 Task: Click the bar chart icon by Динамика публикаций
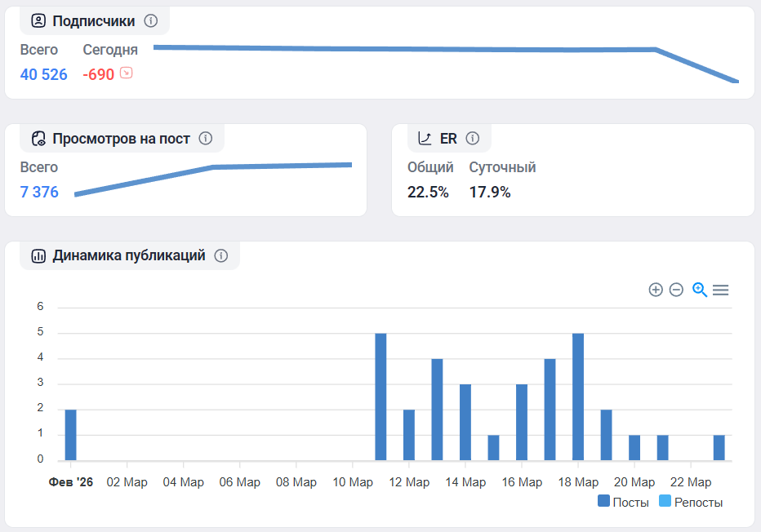38,256
